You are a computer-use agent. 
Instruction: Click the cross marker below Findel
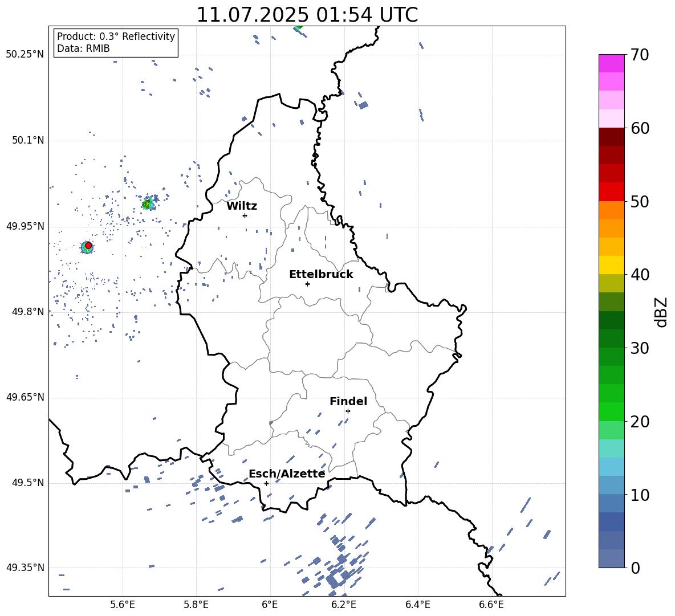tap(348, 411)
